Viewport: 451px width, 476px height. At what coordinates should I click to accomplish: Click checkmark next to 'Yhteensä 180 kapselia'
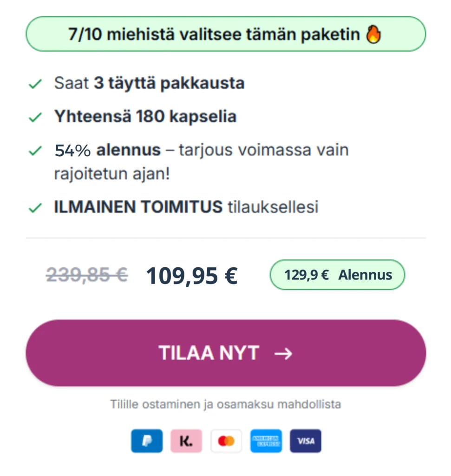(x=35, y=117)
